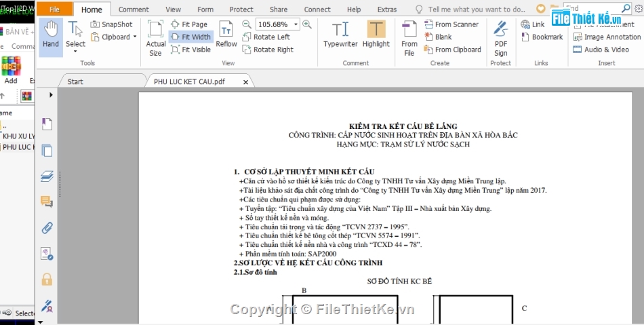Choose Fit Visible view
644x325 pixels.
(191, 50)
